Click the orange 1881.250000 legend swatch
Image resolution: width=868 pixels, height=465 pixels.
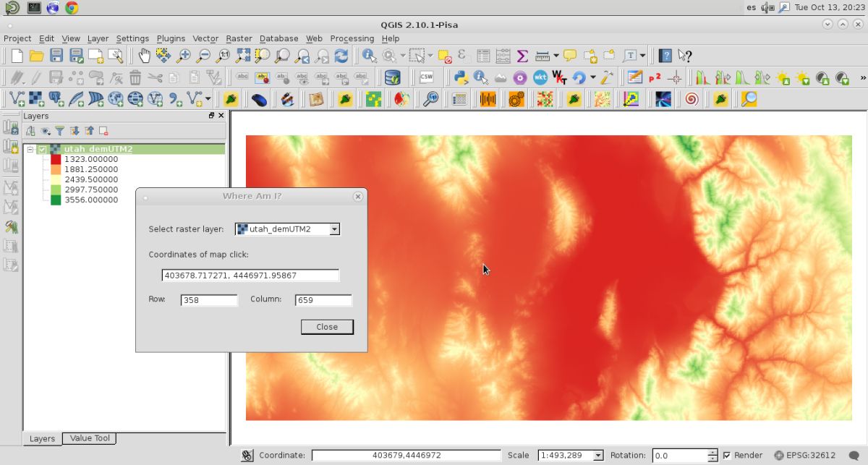(x=56, y=169)
